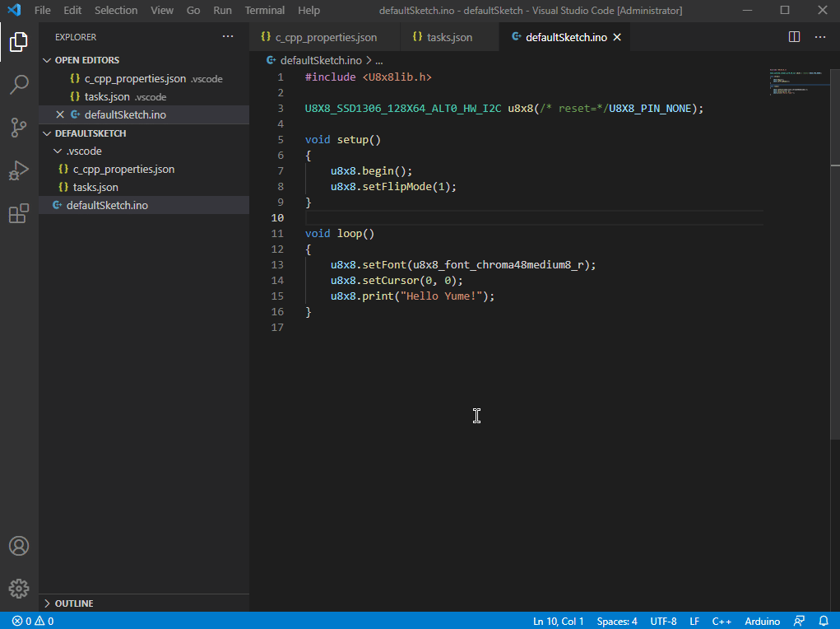Change language mode via C++ status item

pyautogui.click(x=722, y=621)
